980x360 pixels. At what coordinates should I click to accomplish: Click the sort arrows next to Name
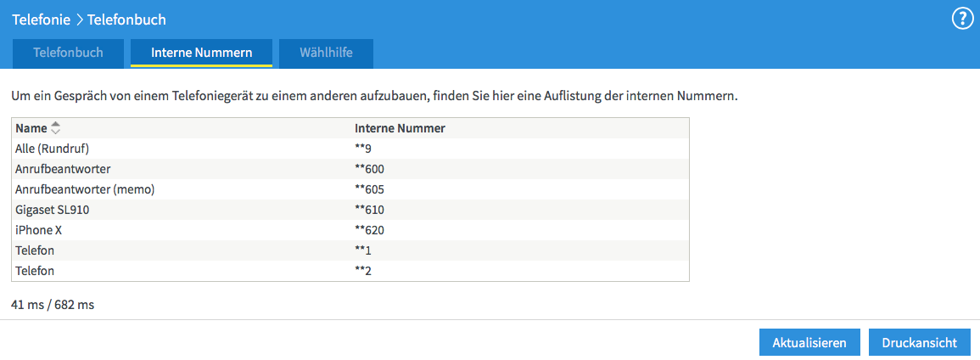56,128
